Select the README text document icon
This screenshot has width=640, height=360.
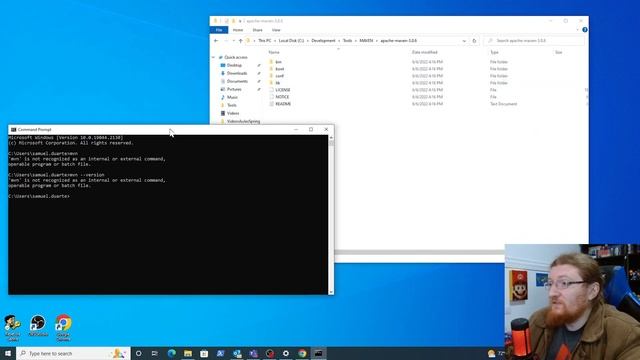(271, 104)
